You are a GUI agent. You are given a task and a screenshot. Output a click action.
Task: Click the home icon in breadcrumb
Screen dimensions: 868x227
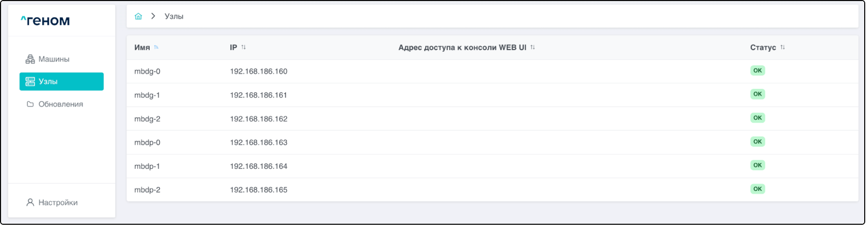point(138,17)
